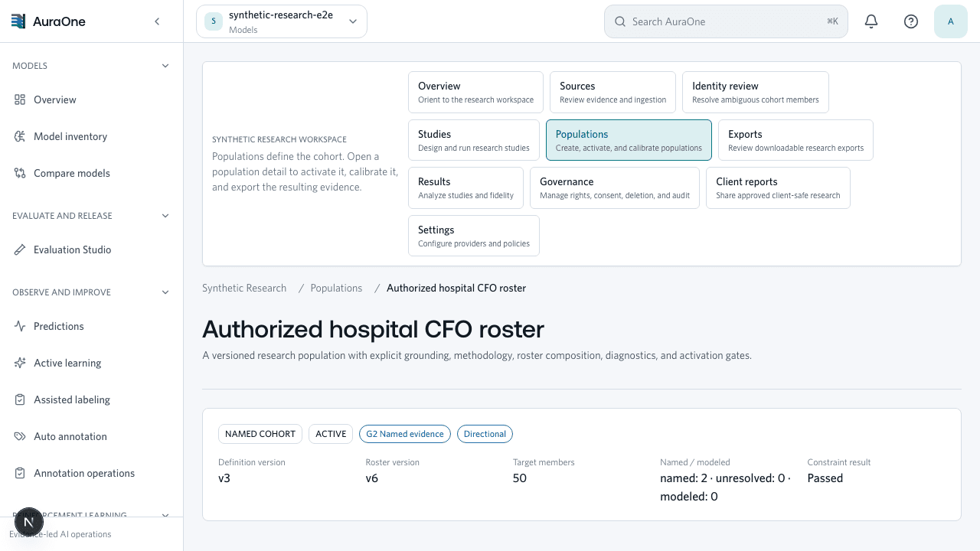Click the Directional badge

pyautogui.click(x=485, y=434)
